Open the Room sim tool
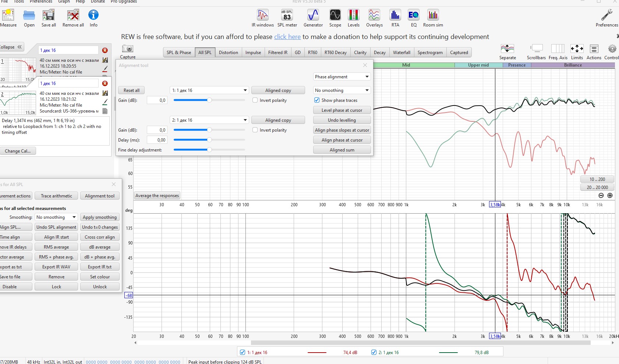Screen dimensions: 619x364 (433, 15)
